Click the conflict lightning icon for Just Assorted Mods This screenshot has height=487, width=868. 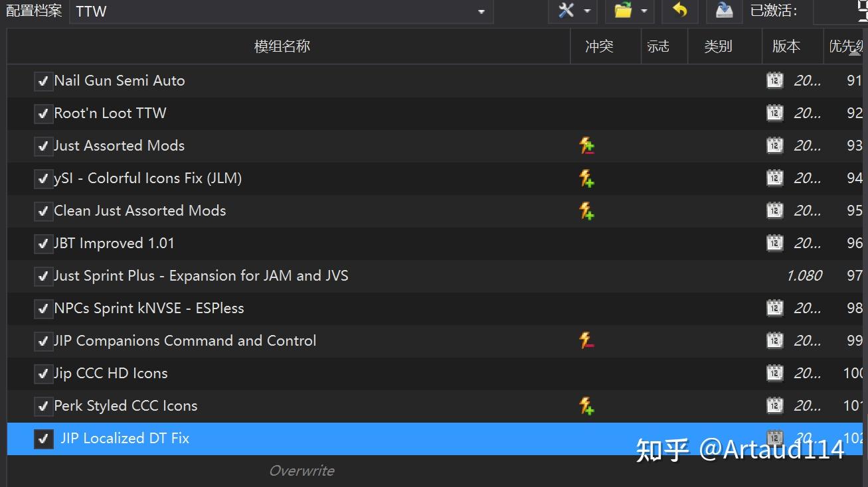click(586, 145)
